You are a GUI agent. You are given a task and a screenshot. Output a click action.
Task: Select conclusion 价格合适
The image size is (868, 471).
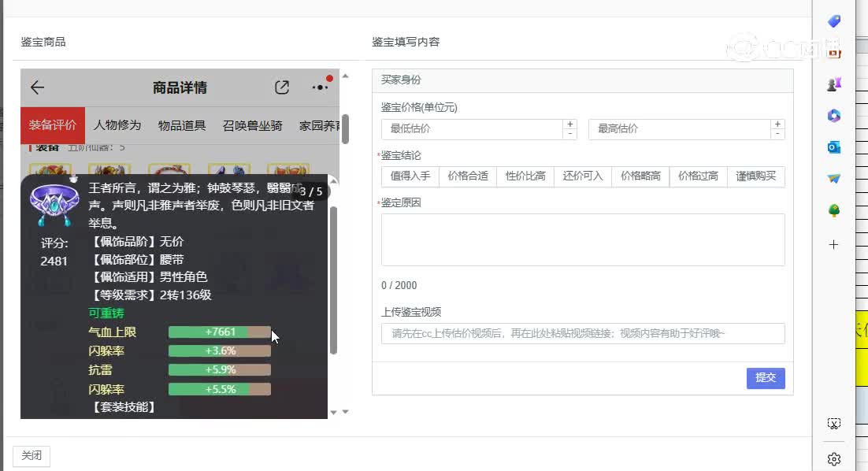(x=468, y=176)
